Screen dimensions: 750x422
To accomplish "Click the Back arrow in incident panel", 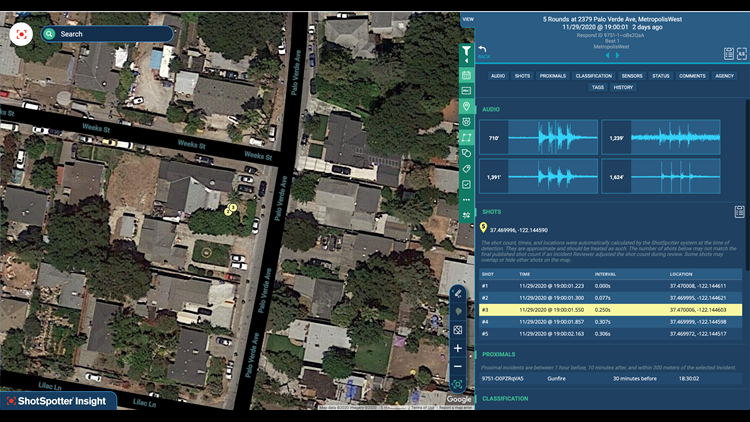I will [x=483, y=51].
